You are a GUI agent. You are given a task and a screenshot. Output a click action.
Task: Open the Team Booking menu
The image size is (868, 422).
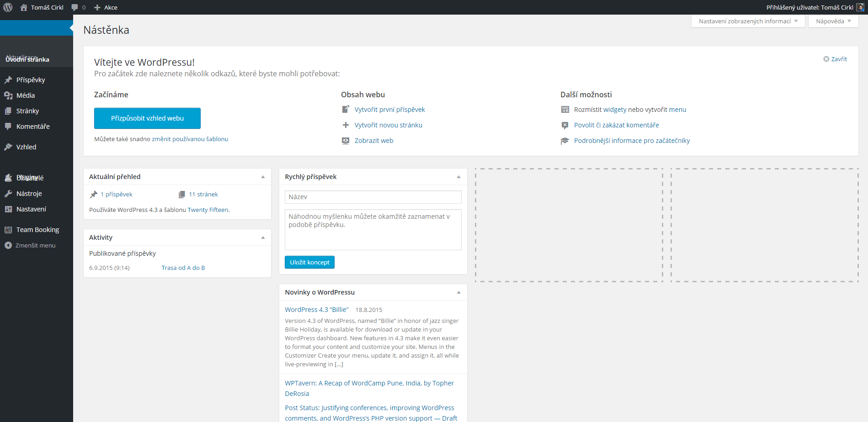click(37, 230)
